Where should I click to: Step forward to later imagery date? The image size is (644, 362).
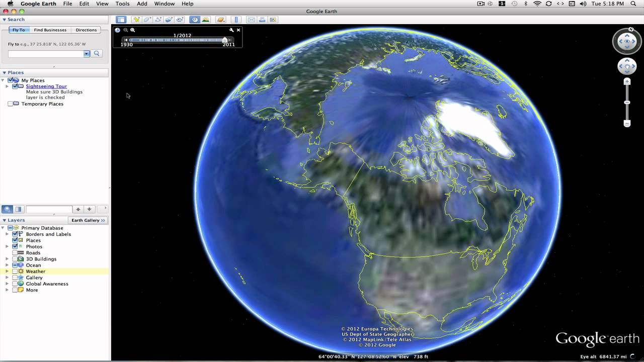230,40
